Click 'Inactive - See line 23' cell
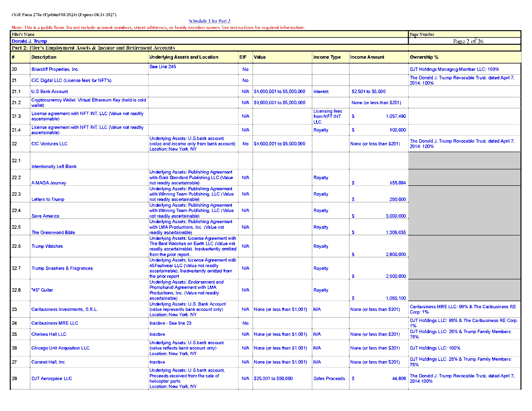532x411 pixels. (170, 323)
